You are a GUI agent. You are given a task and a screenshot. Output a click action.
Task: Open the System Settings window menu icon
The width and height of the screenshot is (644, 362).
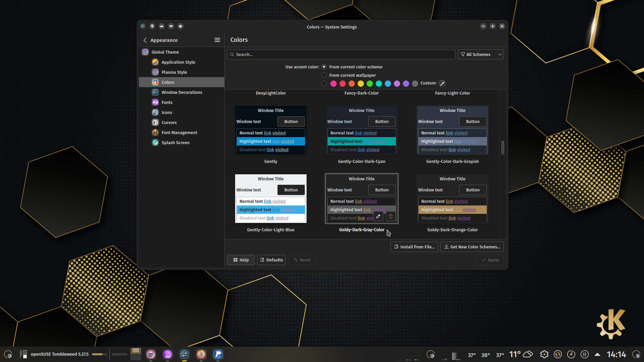coord(143,26)
